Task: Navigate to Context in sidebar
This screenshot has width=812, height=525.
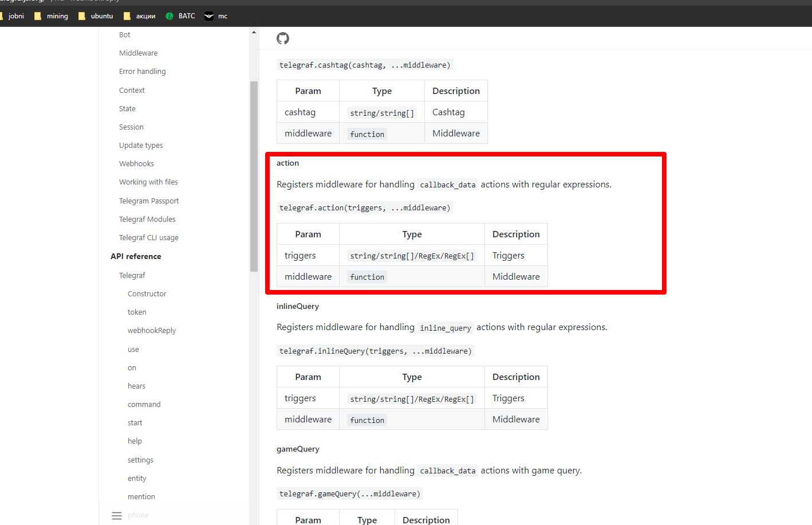Action: click(132, 91)
